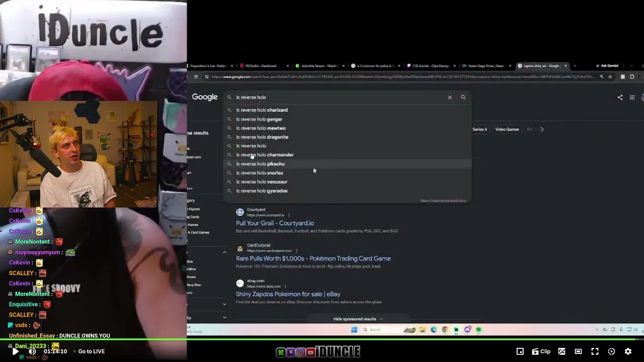Reload the page with the refresh icon
The image size is (644, 362).
(196, 77)
